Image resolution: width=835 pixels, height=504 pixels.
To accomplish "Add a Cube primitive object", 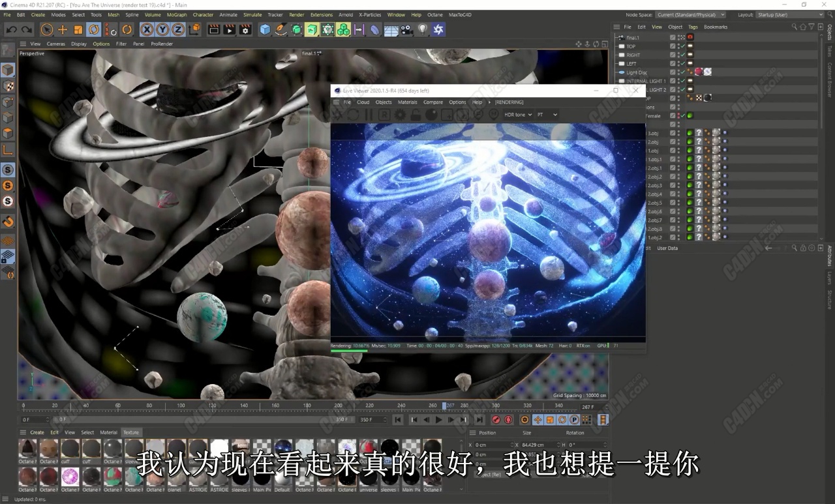I will point(265,29).
